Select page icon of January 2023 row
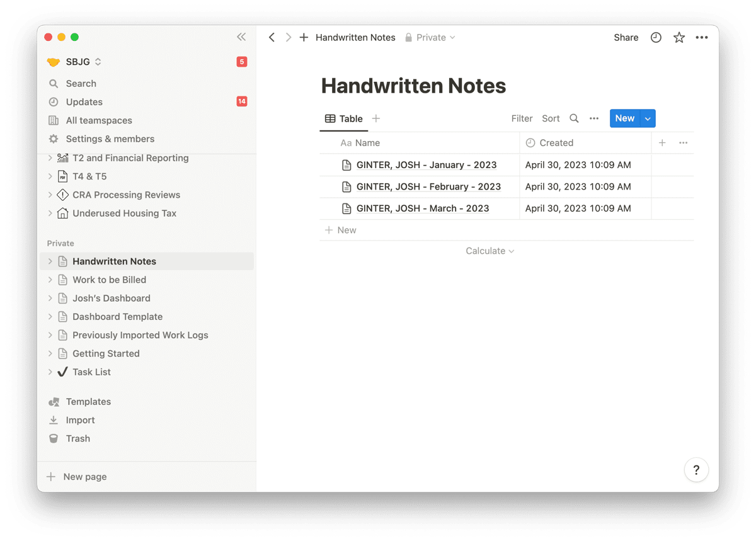Image resolution: width=756 pixels, height=541 pixels. [x=346, y=165]
